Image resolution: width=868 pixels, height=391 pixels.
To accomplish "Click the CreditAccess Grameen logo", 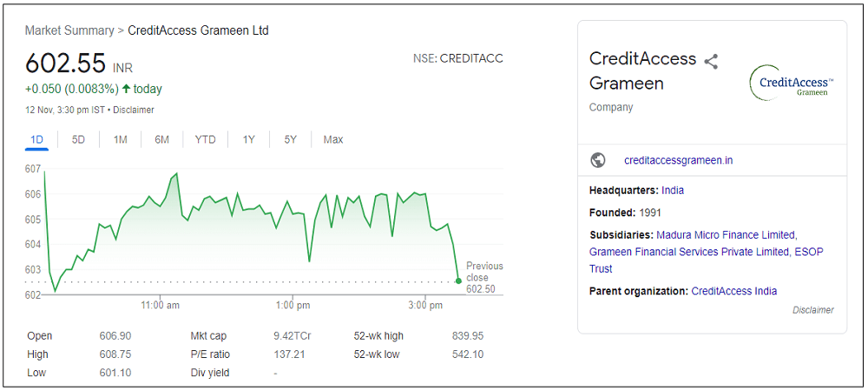I will tap(791, 83).
